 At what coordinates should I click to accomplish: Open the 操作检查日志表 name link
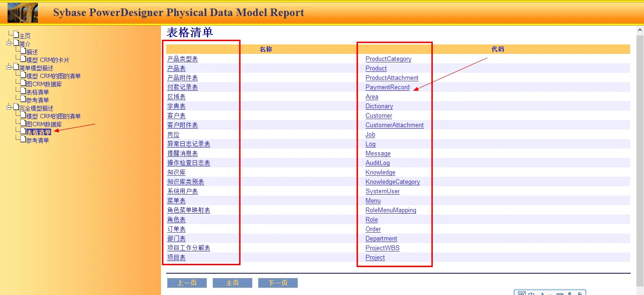(188, 163)
